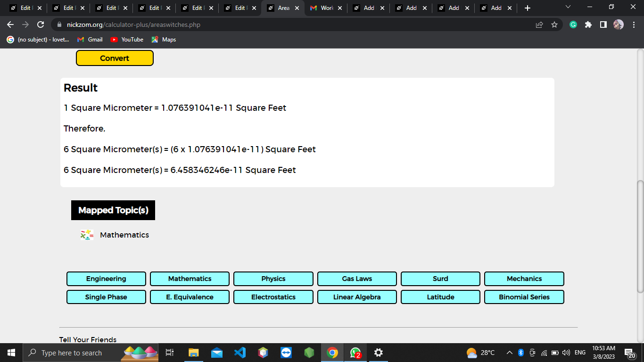Click the Single Phase button
644x362 pixels.
106,297
